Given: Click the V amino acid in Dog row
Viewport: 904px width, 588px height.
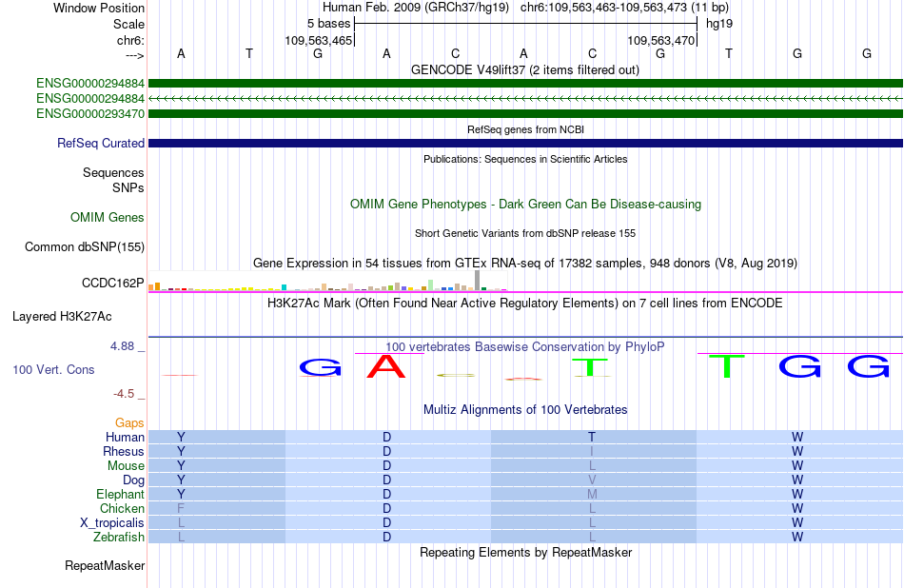Looking at the screenshot, I should [x=592, y=480].
